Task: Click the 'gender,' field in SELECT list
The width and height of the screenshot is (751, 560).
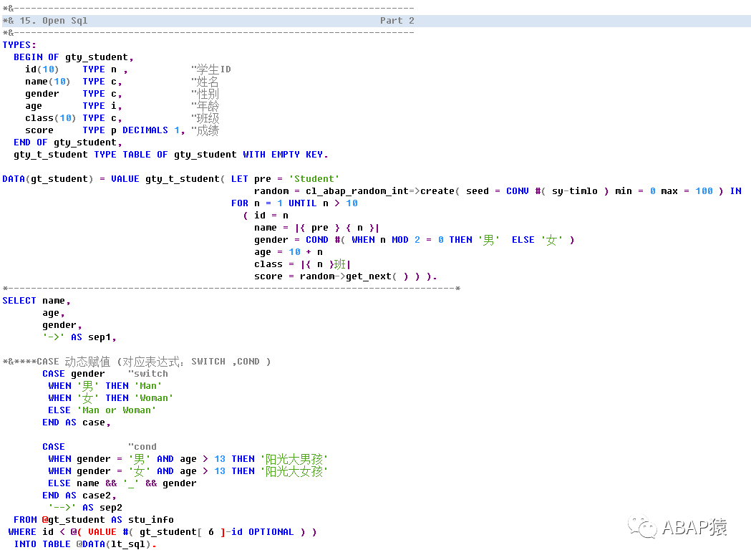Action: pos(62,325)
